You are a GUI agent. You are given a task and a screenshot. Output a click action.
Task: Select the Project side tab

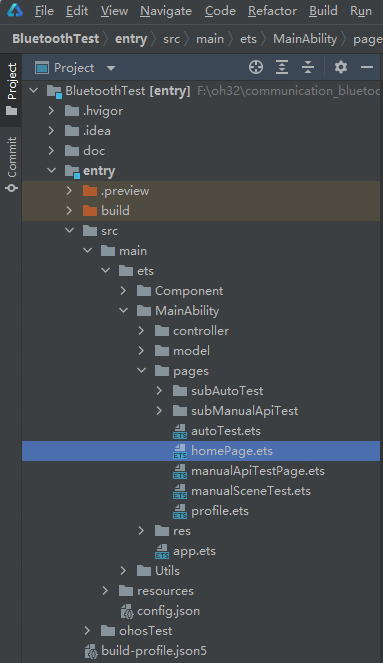[11, 90]
